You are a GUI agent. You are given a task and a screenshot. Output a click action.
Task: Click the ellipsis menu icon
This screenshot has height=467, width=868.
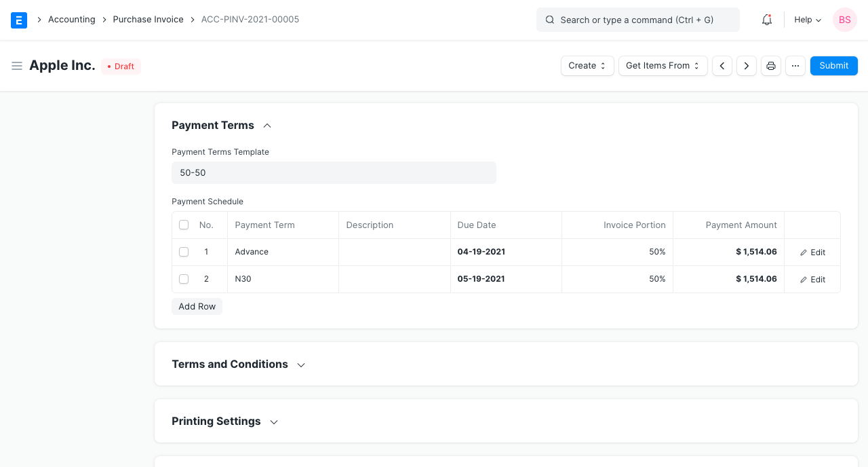pyautogui.click(x=795, y=66)
